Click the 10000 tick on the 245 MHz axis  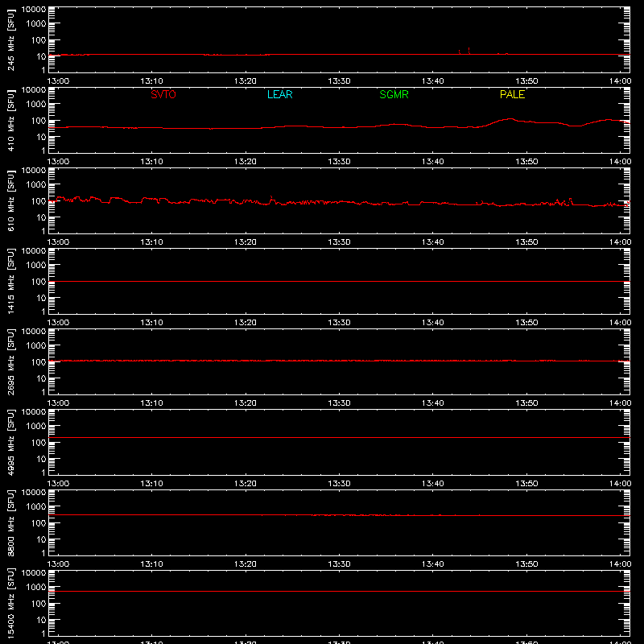point(34,10)
